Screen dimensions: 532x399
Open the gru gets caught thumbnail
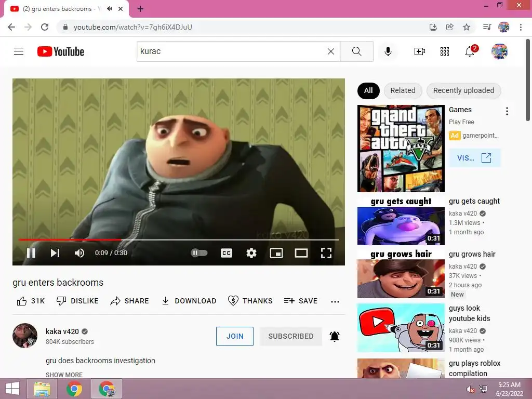click(x=401, y=221)
